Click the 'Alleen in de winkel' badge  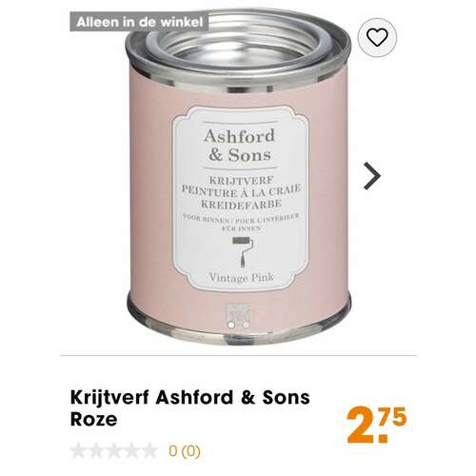tap(139, 22)
